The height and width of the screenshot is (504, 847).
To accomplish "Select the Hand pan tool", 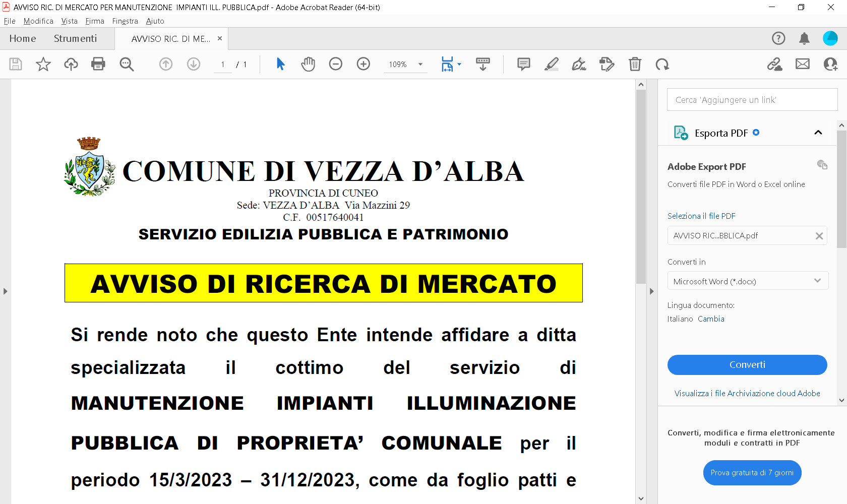I will pyautogui.click(x=308, y=64).
